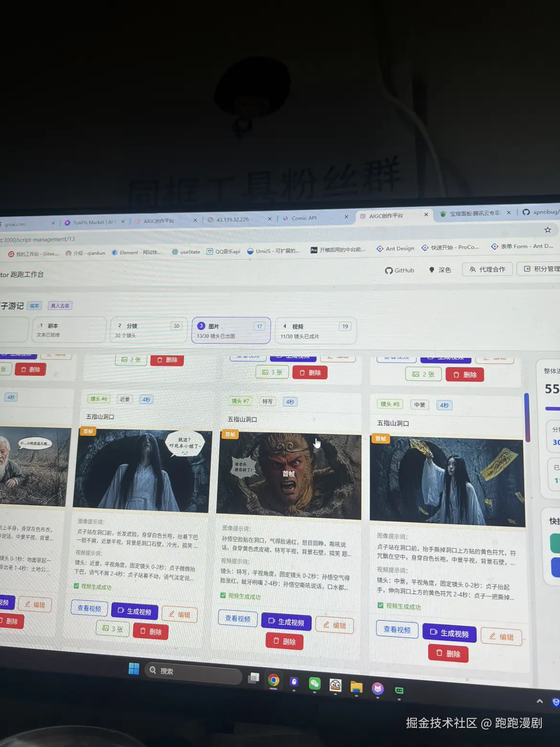
Task: Click the taskbar 搜索 search box
Action: point(193,672)
